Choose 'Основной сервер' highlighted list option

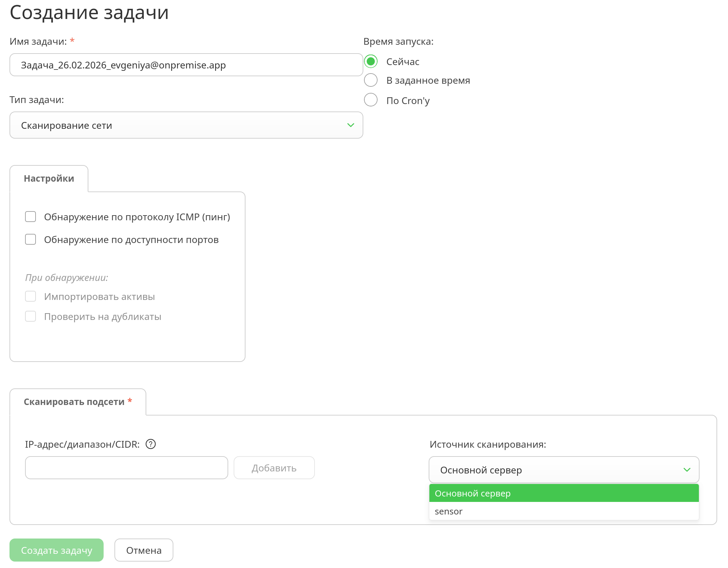(x=563, y=493)
